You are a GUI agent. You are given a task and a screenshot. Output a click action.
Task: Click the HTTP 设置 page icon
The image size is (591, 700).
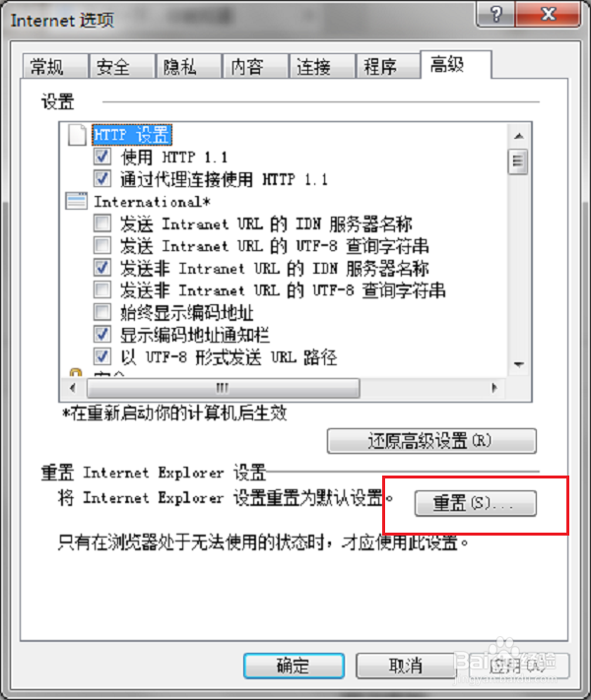pyautogui.click(x=77, y=135)
